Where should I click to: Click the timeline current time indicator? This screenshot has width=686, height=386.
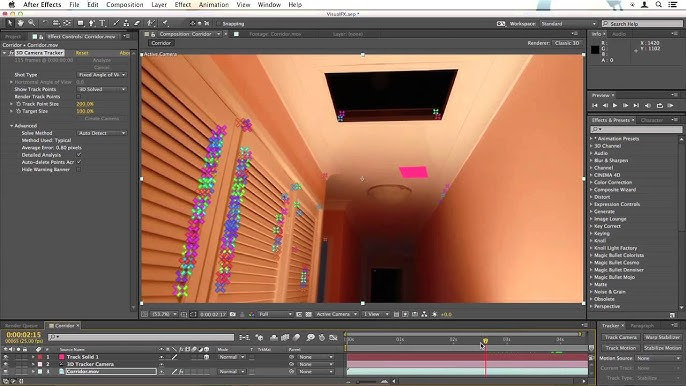tap(485, 340)
